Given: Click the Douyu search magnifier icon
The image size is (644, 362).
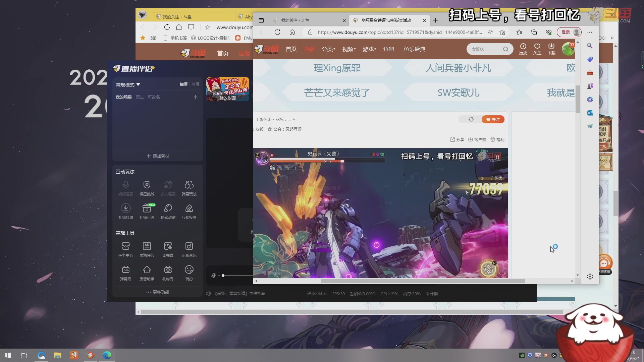Looking at the screenshot, I should pyautogui.click(x=505, y=49).
